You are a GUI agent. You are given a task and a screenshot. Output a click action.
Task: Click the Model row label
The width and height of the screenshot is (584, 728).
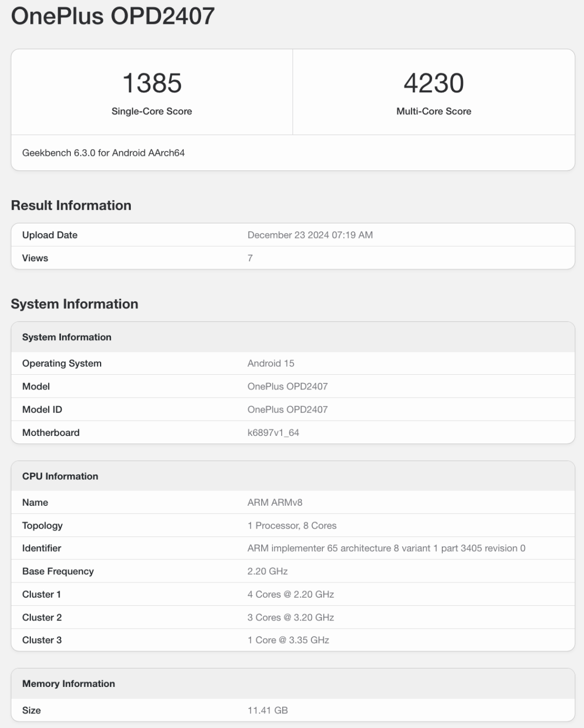tap(36, 387)
